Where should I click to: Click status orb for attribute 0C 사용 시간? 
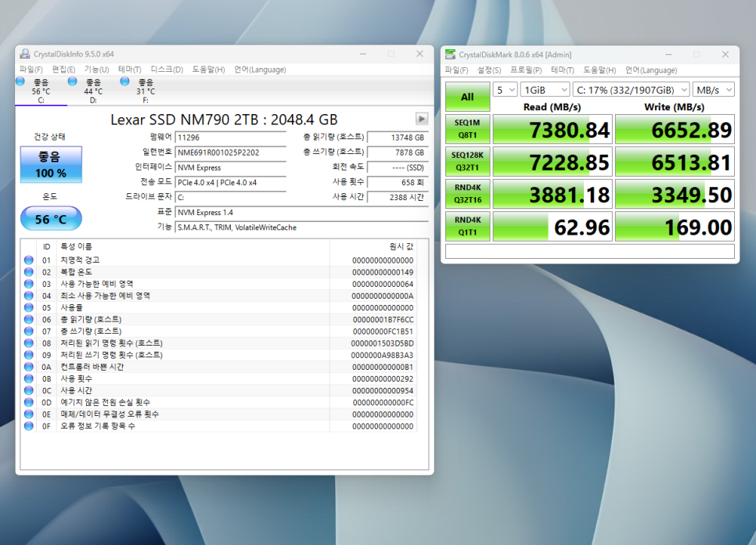pos(29,390)
